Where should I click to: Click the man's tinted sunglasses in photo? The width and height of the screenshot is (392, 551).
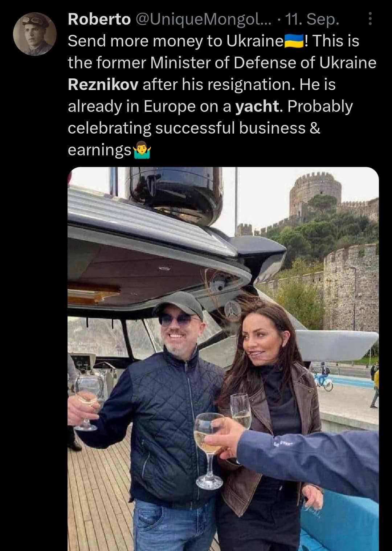point(176,319)
